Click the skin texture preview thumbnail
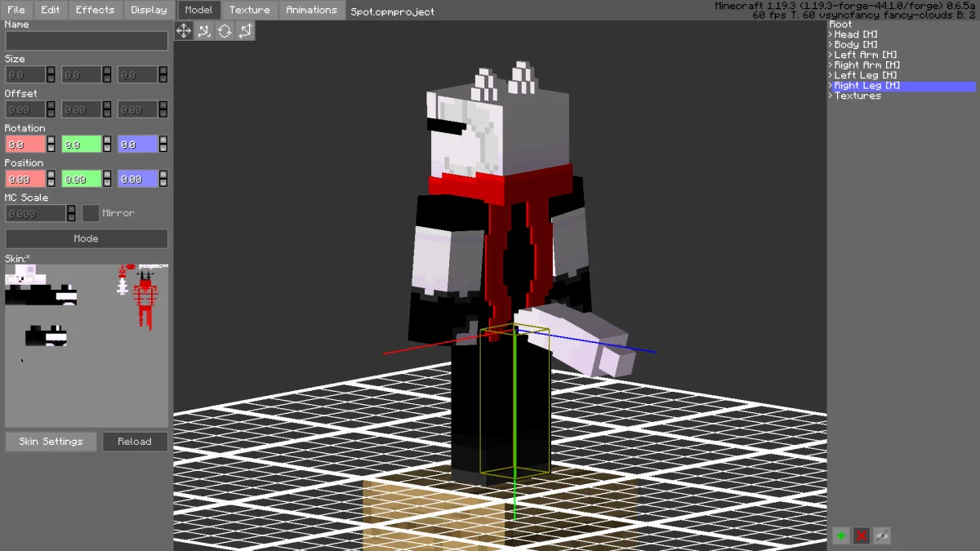The image size is (980, 551). tap(87, 345)
